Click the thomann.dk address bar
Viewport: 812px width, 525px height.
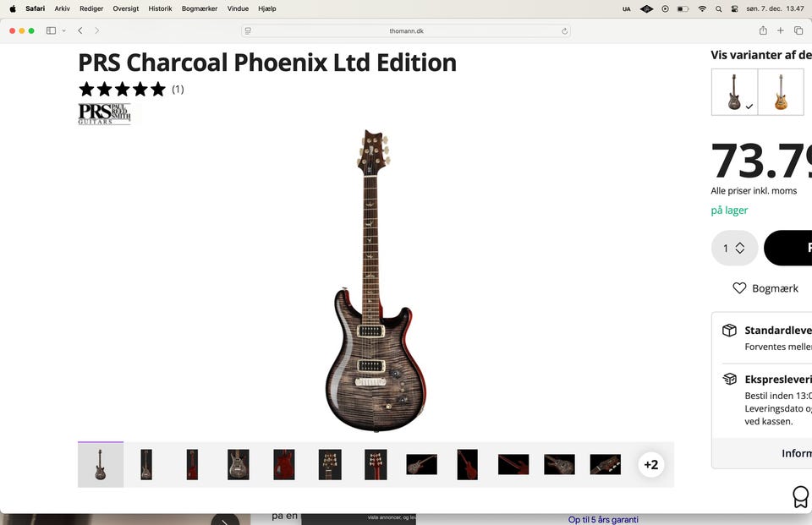tap(406, 31)
